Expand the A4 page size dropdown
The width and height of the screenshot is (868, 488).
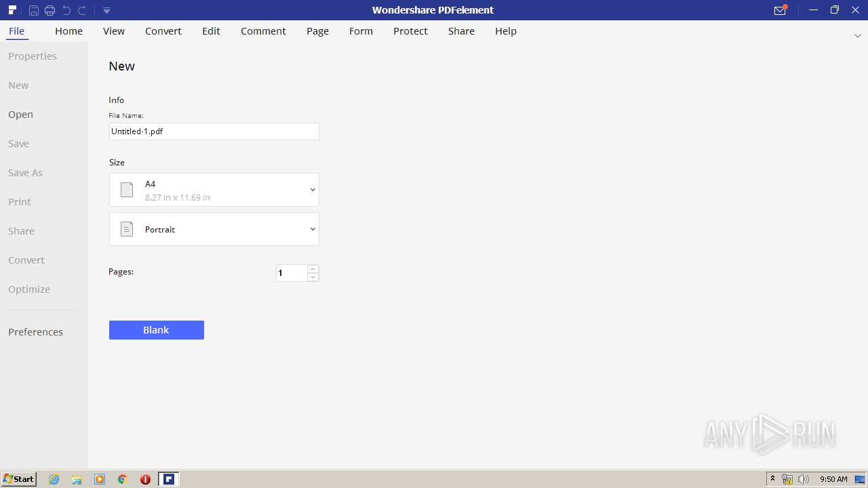pyautogui.click(x=214, y=190)
